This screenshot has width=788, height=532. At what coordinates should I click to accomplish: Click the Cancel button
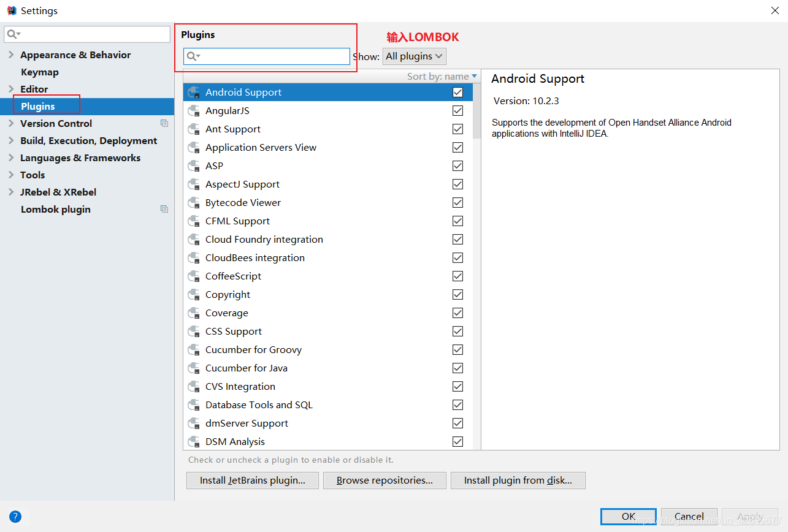[689, 516]
